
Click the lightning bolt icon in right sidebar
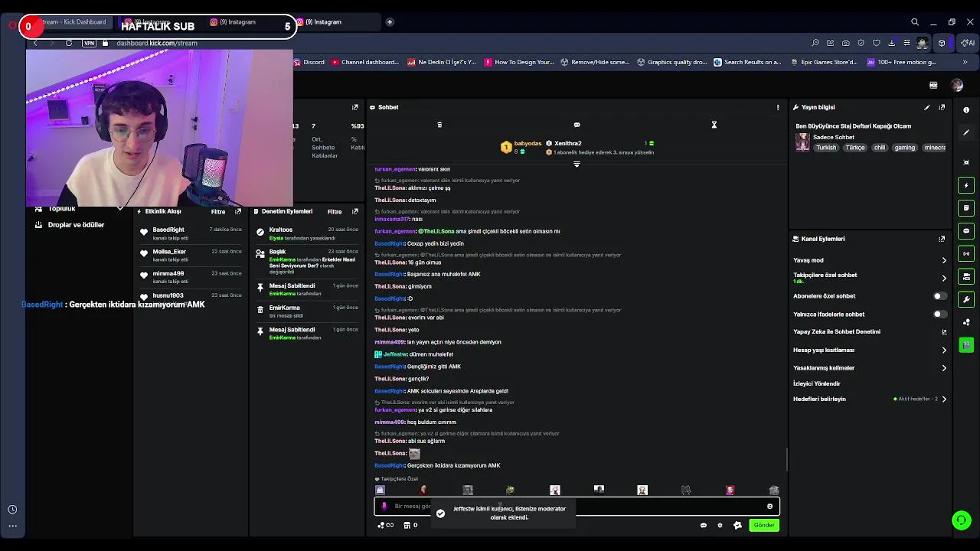(x=966, y=185)
